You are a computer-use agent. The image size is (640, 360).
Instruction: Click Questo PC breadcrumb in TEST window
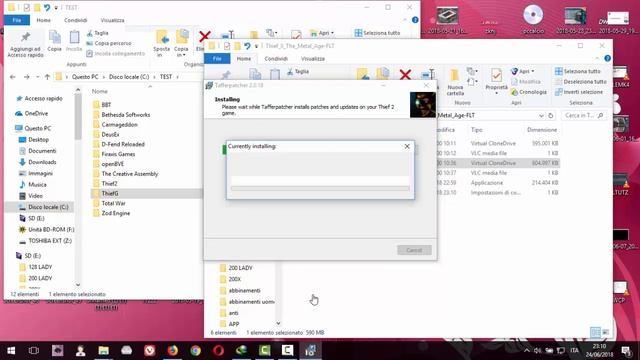pos(85,77)
